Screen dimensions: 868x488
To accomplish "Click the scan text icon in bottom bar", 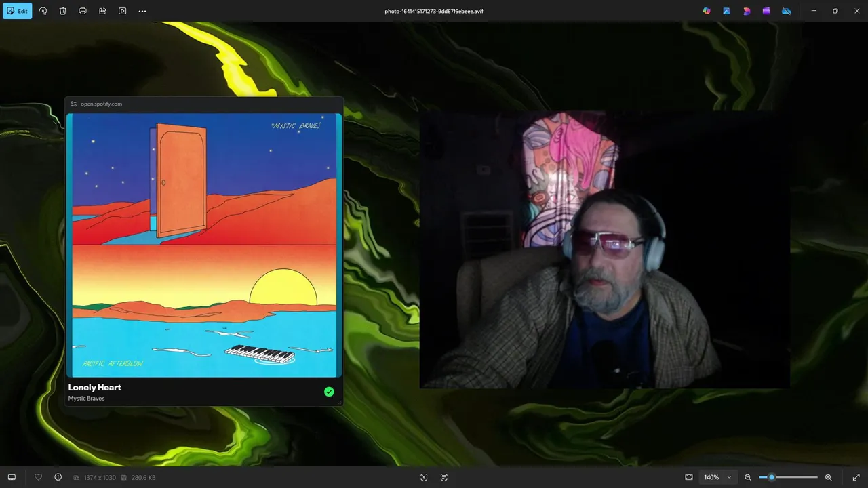I will click(444, 477).
